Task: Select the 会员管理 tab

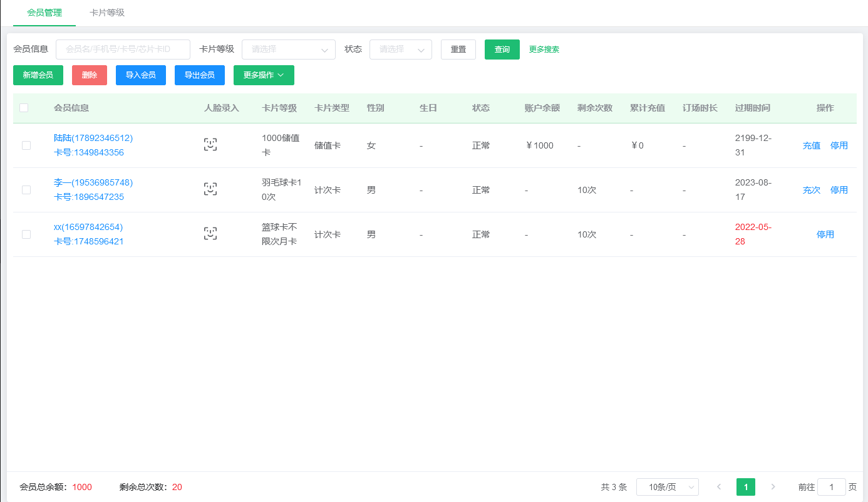Action: click(44, 13)
